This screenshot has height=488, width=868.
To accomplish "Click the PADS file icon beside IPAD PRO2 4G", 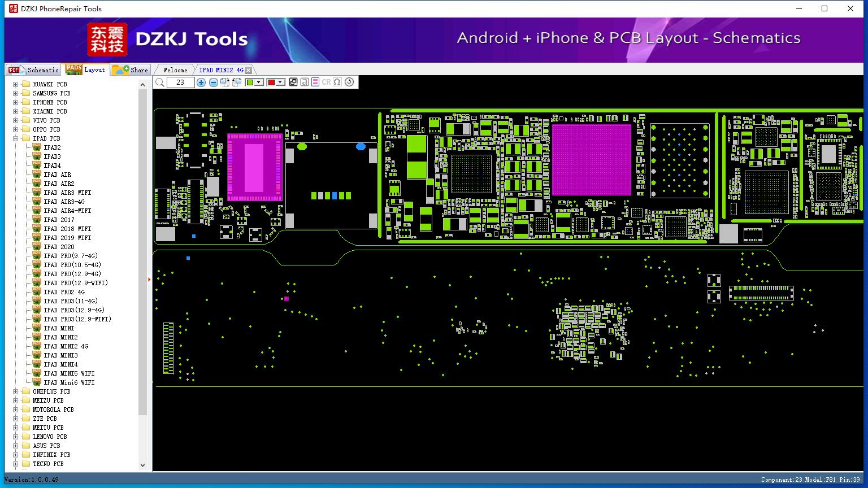I will coord(37,292).
